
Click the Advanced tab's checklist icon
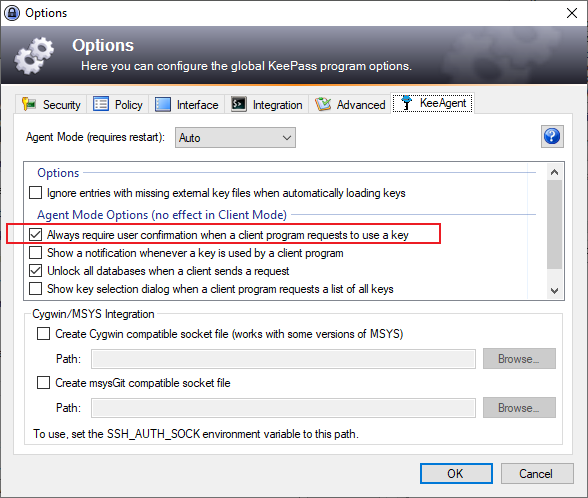(323, 104)
